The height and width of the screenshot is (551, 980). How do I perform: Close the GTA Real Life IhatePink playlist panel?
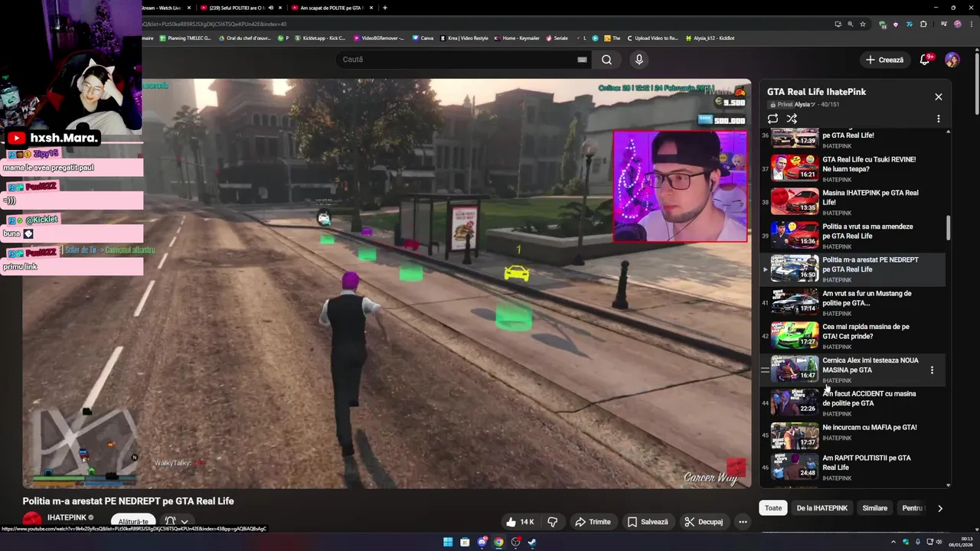point(939,97)
